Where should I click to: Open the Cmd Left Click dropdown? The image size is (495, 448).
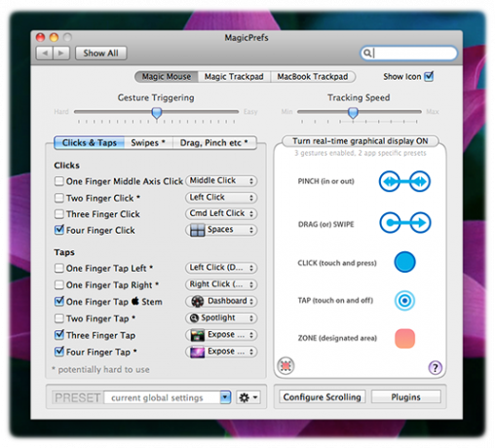(x=221, y=213)
